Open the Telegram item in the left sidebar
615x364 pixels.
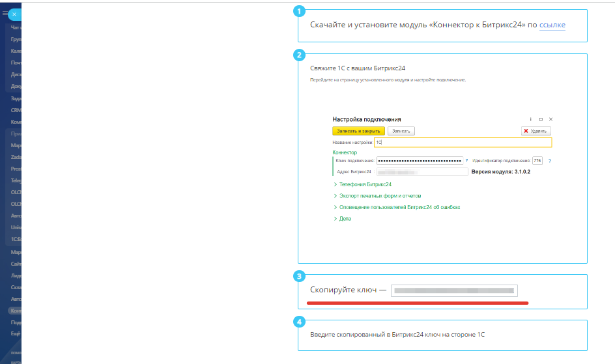[16, 180]
